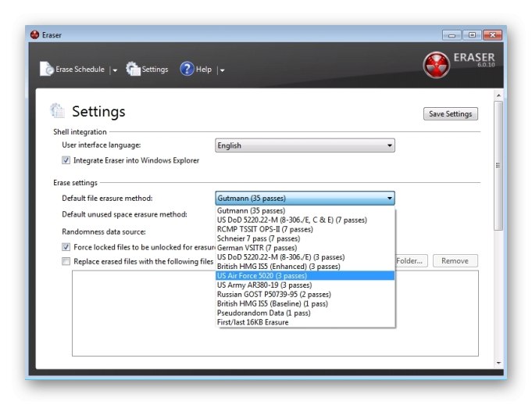Select British HMG IS5 (Baseline) option
This screenshot has width=532, height=405.
click(305, 303)
